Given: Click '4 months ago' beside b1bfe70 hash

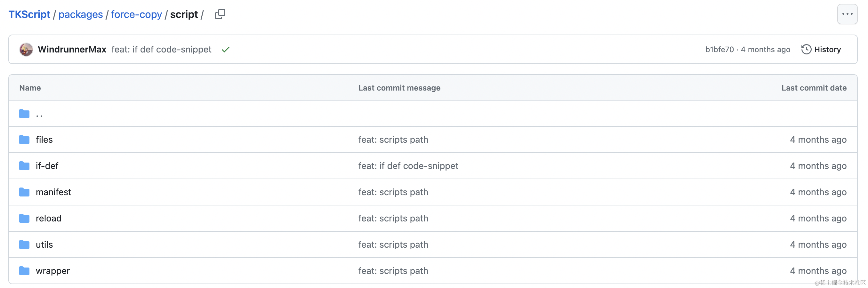Looking at the screenshot, I should pyautogui.click(x=765, y=50).
